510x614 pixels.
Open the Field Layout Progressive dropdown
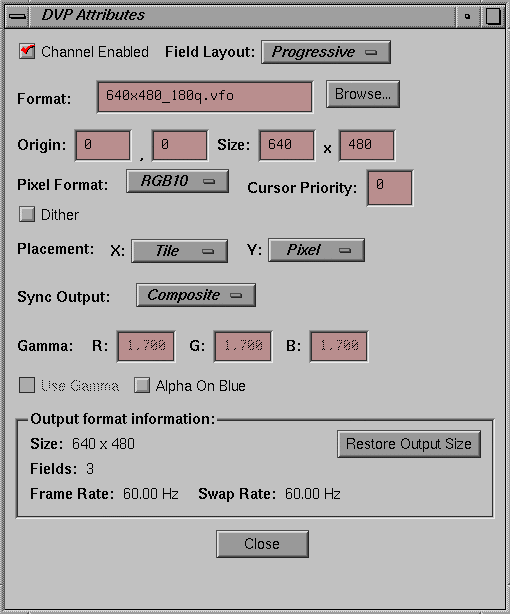(x=326, y=52)
